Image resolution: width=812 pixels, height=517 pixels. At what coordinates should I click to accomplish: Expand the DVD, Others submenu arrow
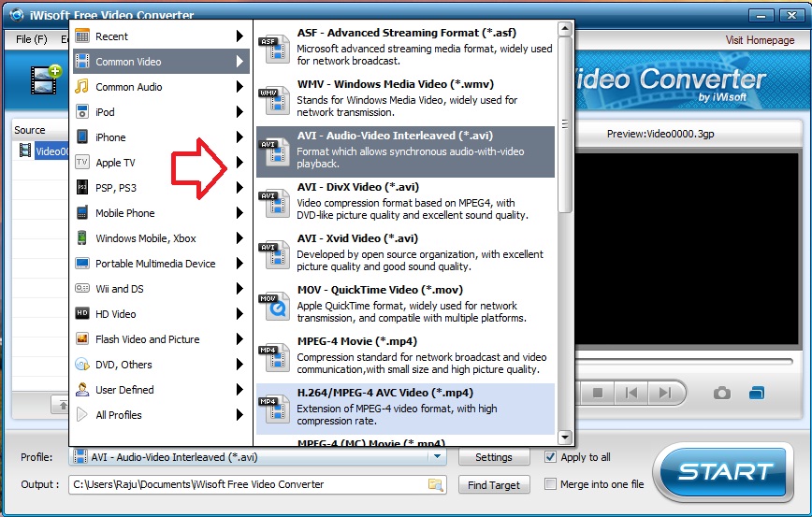coord(239,364)
